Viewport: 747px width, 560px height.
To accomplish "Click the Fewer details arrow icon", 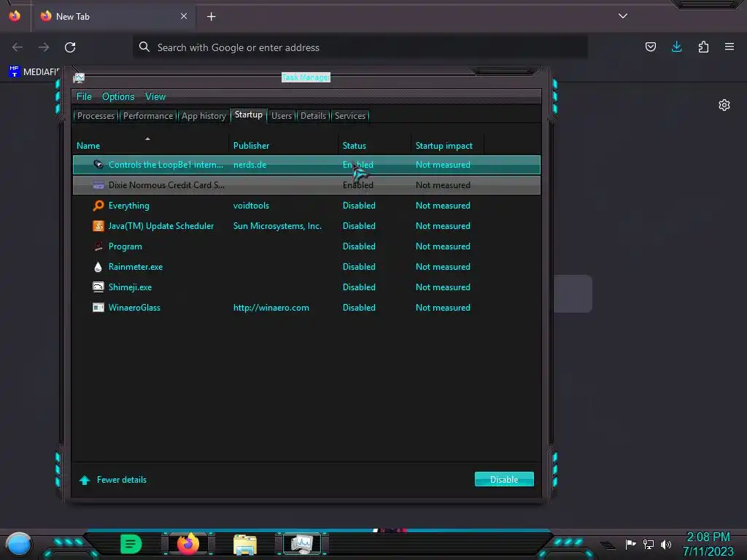I will (85, 480).
